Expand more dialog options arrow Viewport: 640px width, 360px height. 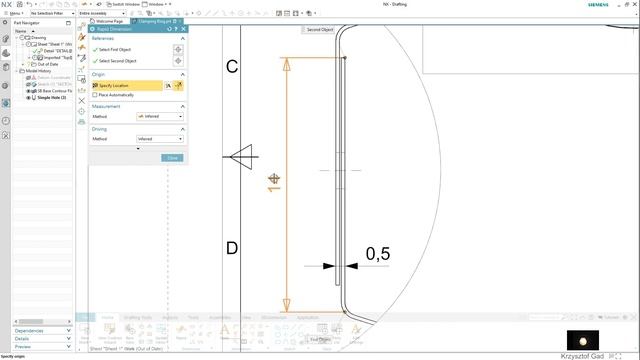pyautogui.click(x=138, y=149)
